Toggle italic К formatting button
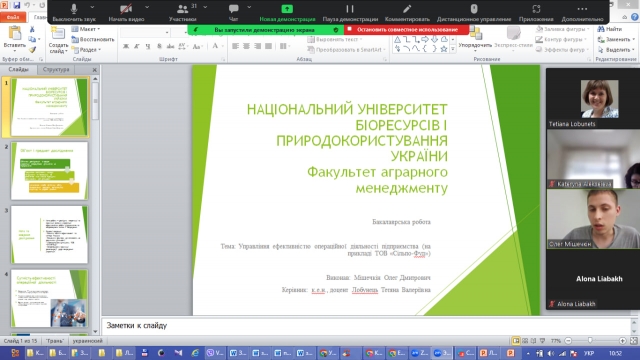Screen dimensions: 640x360 [x=137, y=47]
